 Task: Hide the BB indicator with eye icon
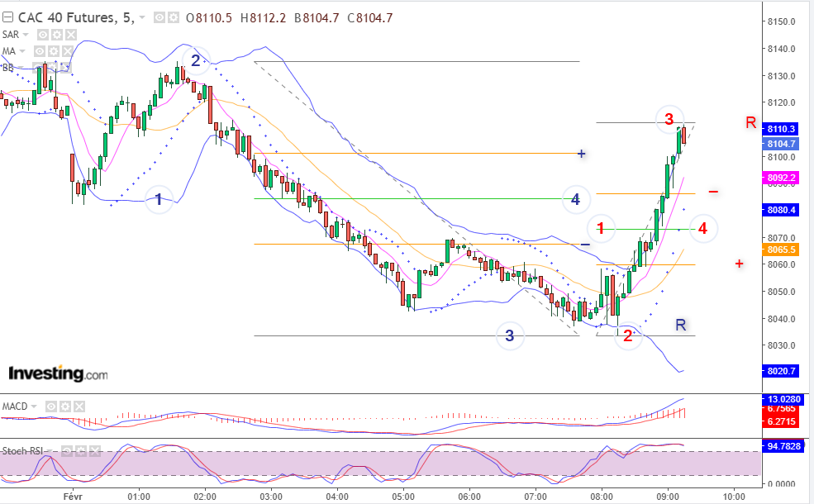(x=37, y=68)
